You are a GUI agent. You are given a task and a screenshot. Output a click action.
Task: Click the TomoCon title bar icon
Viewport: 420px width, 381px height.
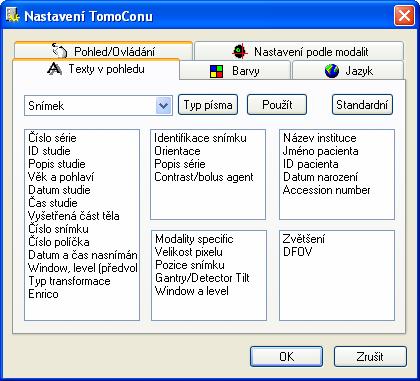(x=13, y=16)
